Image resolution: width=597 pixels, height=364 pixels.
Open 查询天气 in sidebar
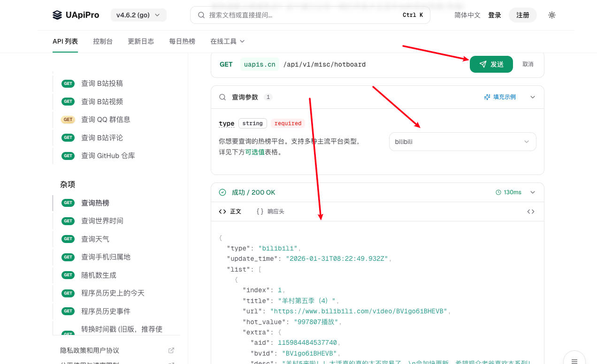click(x=95, y=239)
